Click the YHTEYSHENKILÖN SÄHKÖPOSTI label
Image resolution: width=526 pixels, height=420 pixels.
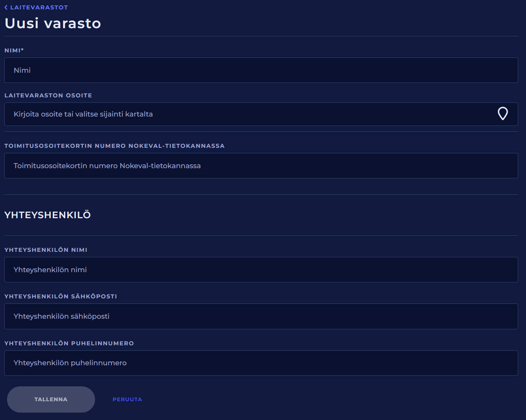tap(61, 296)
